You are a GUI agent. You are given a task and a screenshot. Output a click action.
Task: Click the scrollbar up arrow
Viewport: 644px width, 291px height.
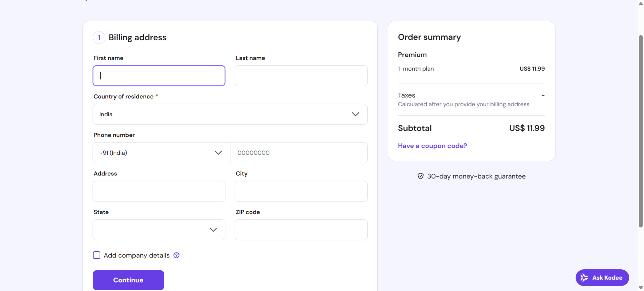[x=640, y=3]
